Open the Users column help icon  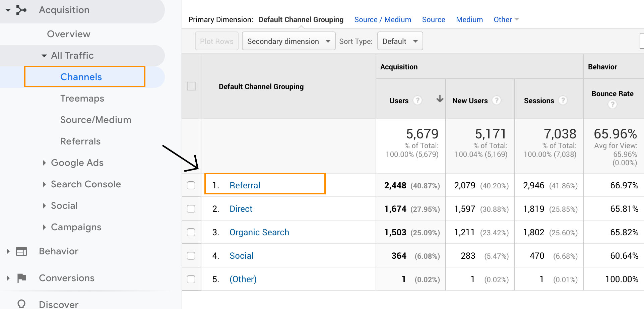(x=417, y=100)
